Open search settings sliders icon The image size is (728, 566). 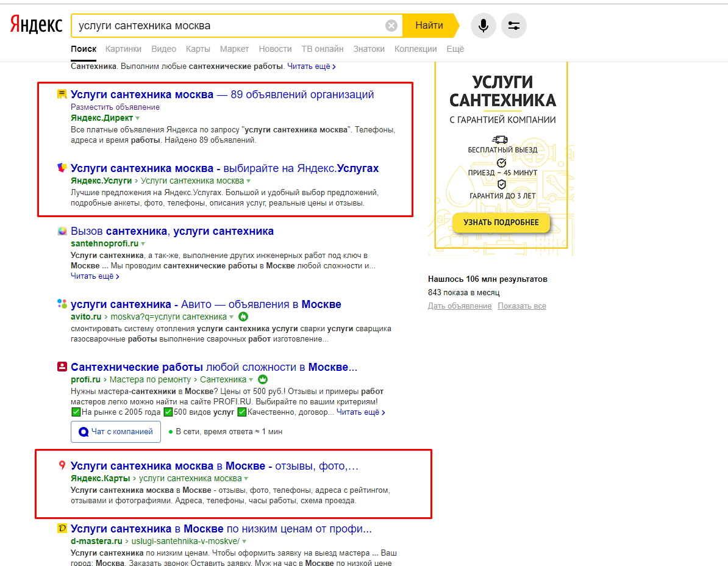click(514, 26)
